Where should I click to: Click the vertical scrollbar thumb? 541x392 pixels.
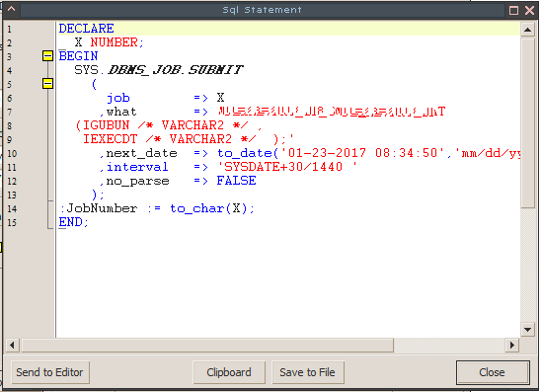coord(527,122)
